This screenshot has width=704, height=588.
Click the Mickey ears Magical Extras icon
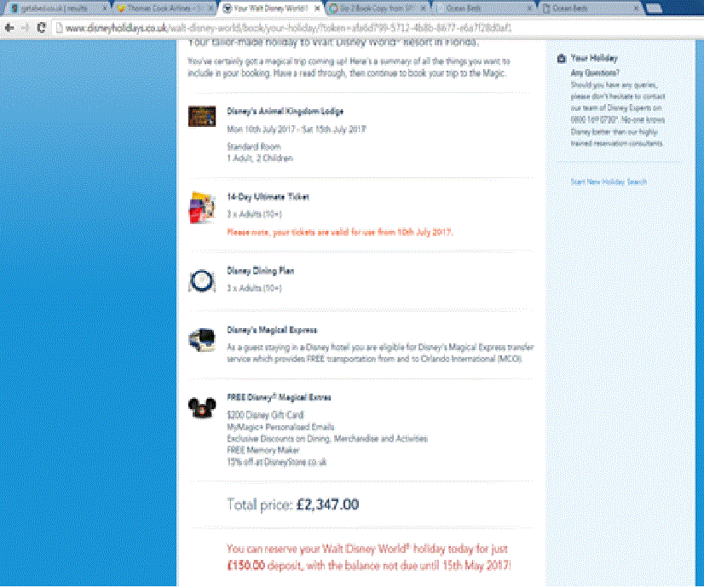[x=202, y=407]
